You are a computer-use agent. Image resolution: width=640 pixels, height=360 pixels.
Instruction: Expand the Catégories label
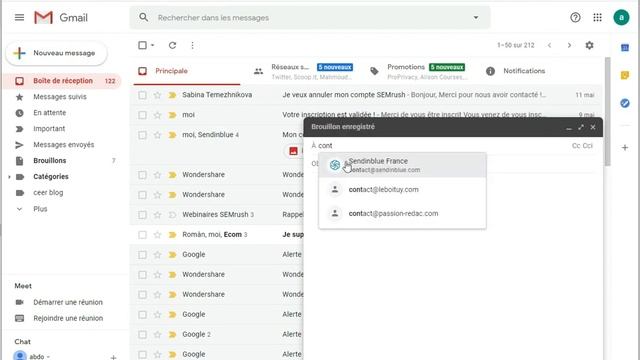(x=9, y=177)
